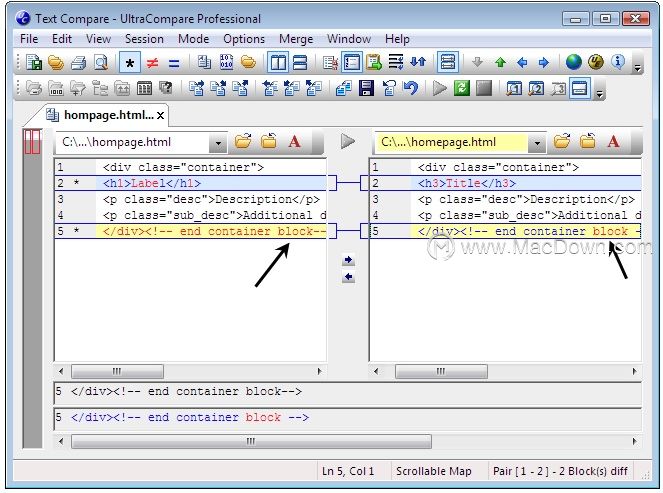Click the gray play start compare icon
This screenshot has width=663, height=493.
440,88
